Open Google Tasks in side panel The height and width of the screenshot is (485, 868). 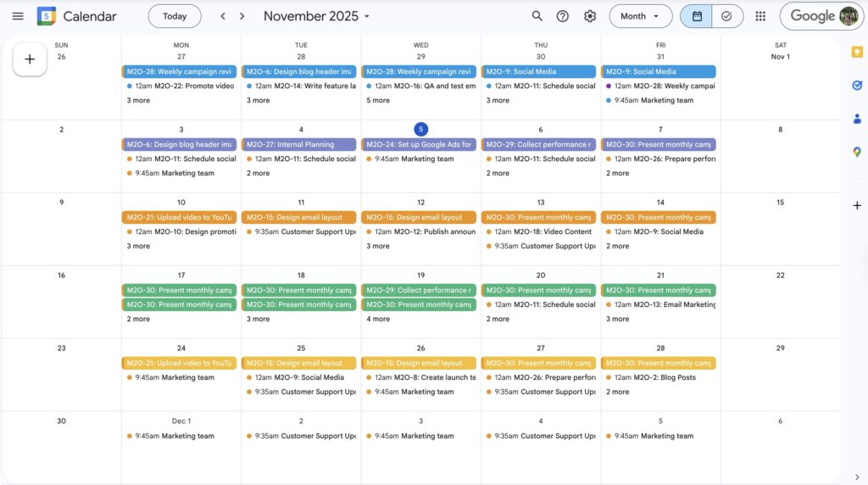pos(857,86)
